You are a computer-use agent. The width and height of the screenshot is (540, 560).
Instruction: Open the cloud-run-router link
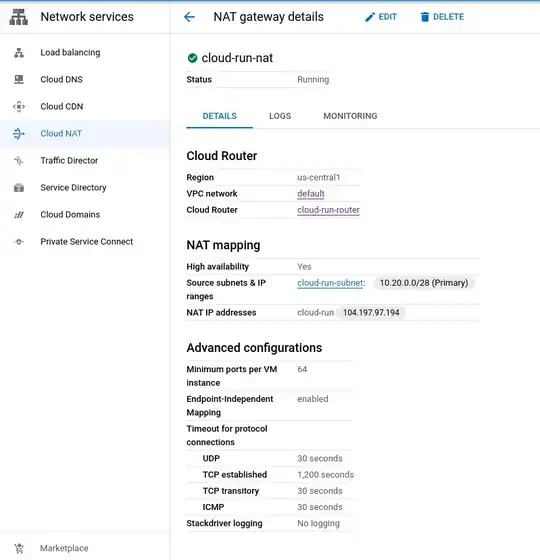(328, 210)
